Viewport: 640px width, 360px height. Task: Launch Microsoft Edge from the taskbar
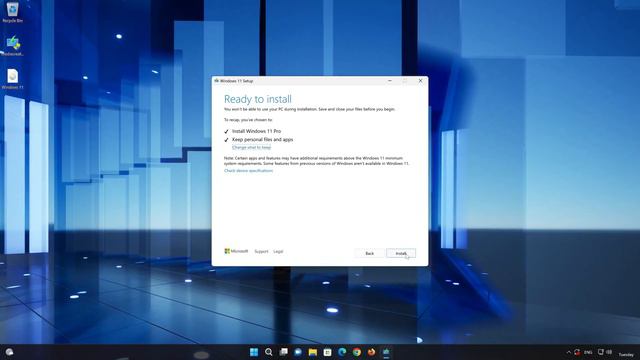tap(342, 352)
